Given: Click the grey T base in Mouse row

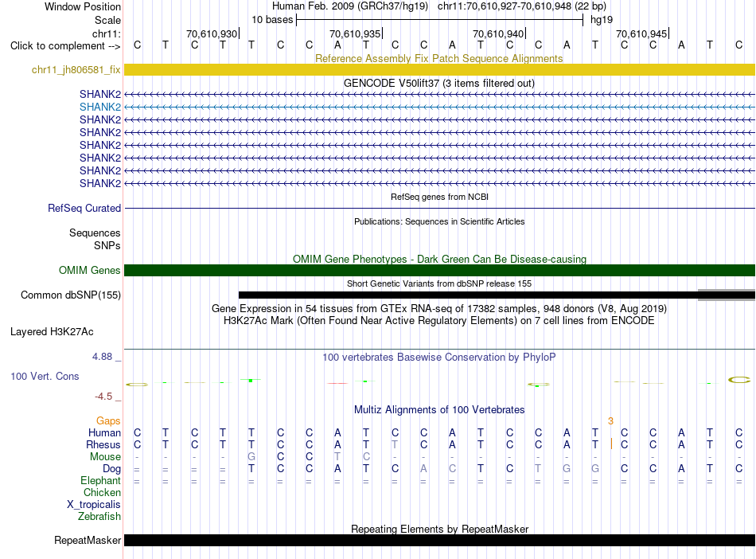Looking at the screenshot, I should pos(337,456).
